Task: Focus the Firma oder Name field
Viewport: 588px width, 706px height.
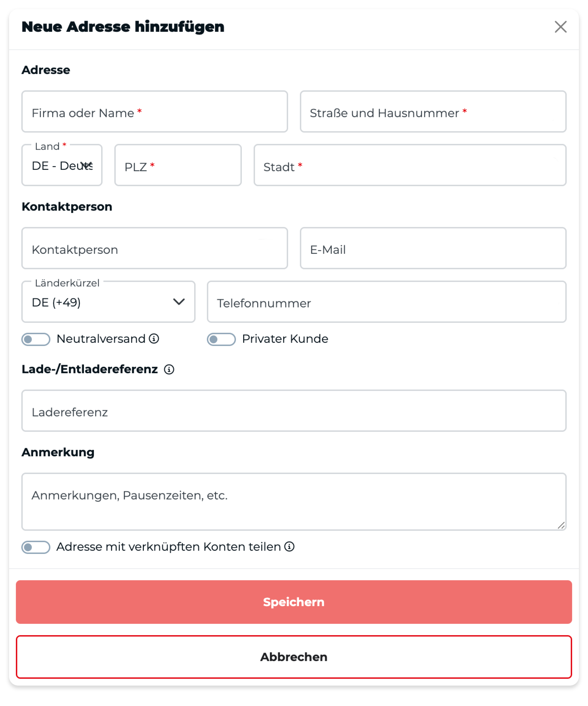Action: 154,112
